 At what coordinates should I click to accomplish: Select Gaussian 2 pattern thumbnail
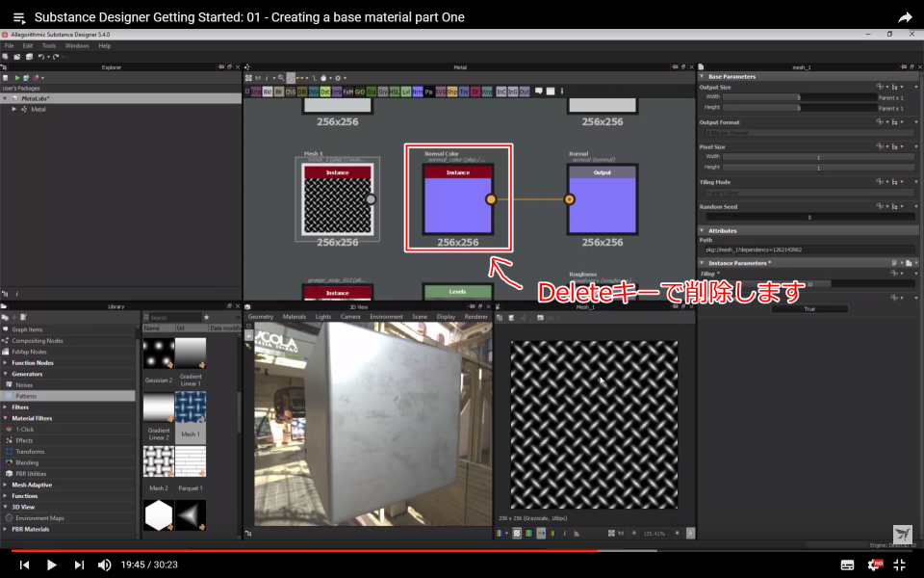[159, 354]
